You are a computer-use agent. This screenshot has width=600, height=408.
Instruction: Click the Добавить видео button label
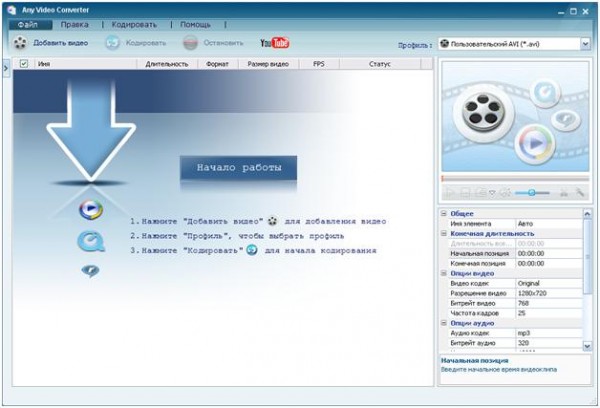pyautogui.click(x=60, y=43)
